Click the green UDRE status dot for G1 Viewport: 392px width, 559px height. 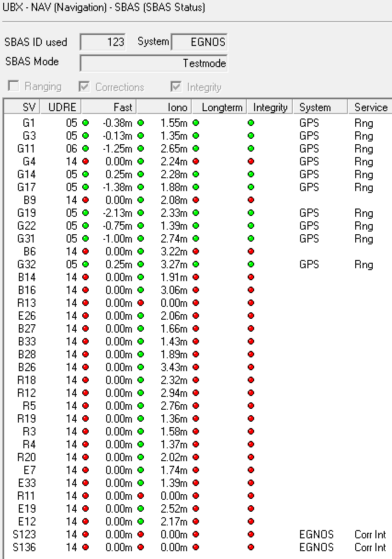pos(85,123)
